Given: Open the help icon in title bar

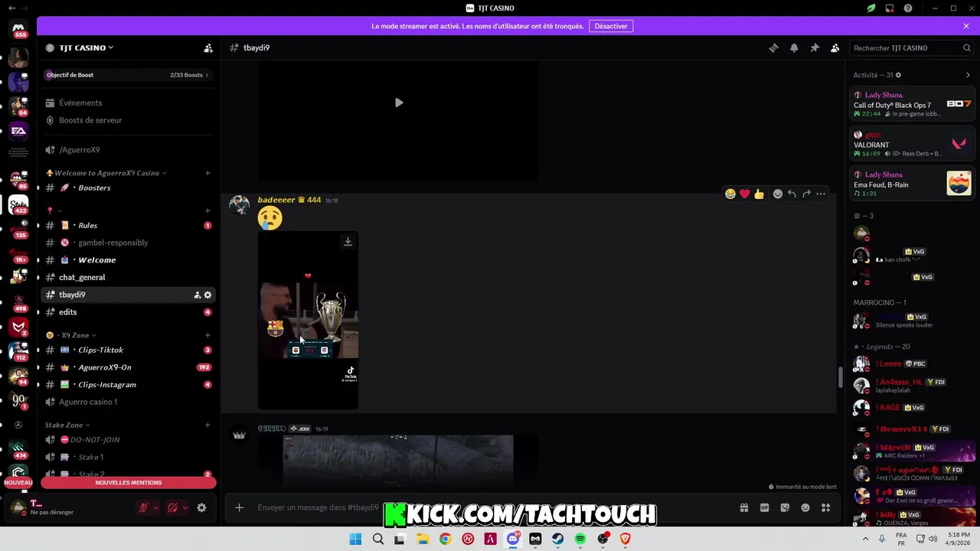Looking at the screenshot, I should click(908, 8).
